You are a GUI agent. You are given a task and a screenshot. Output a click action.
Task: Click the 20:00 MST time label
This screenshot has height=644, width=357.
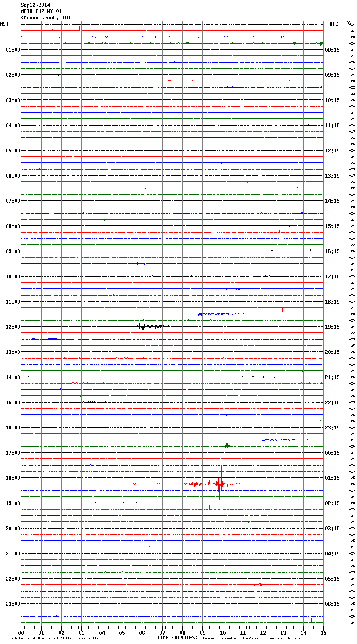pos(13,529)
